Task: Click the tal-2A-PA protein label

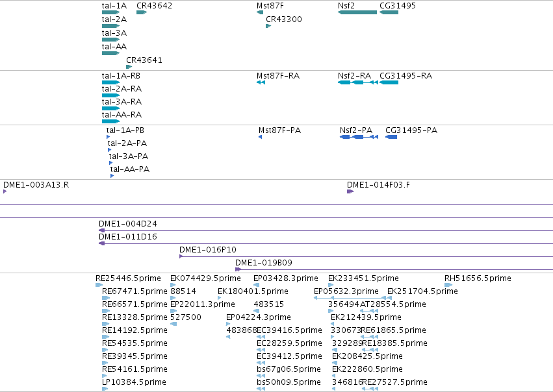Action: click(127, 143)
